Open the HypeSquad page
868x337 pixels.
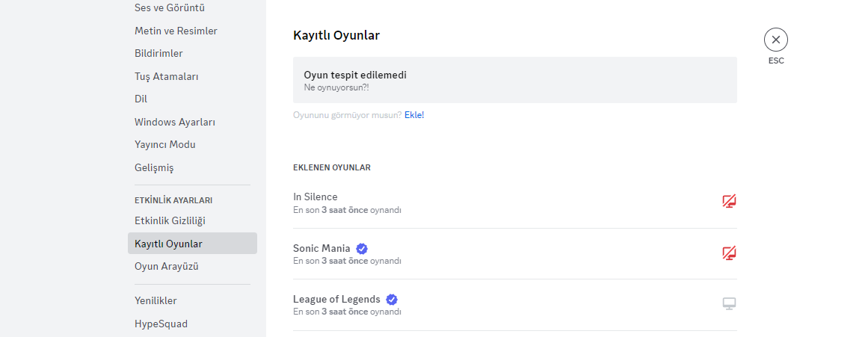point(161,324)
